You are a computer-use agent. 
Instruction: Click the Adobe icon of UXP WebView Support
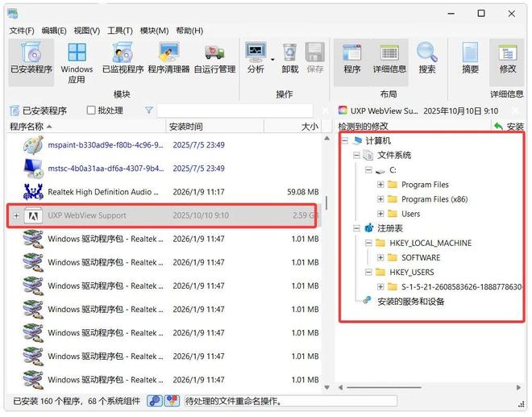coord(33,215)
